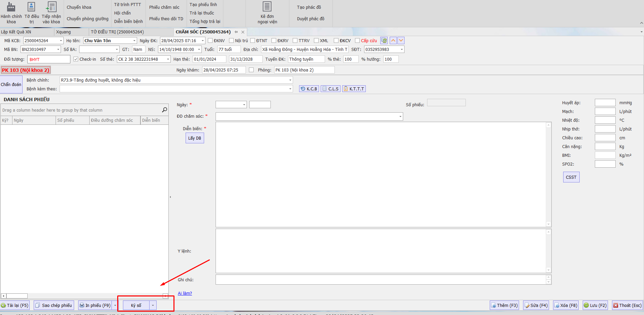Click the orange down arrow icon
This screenshot has height=315, width=644.
pyautogui.click(x=401, y=40)
